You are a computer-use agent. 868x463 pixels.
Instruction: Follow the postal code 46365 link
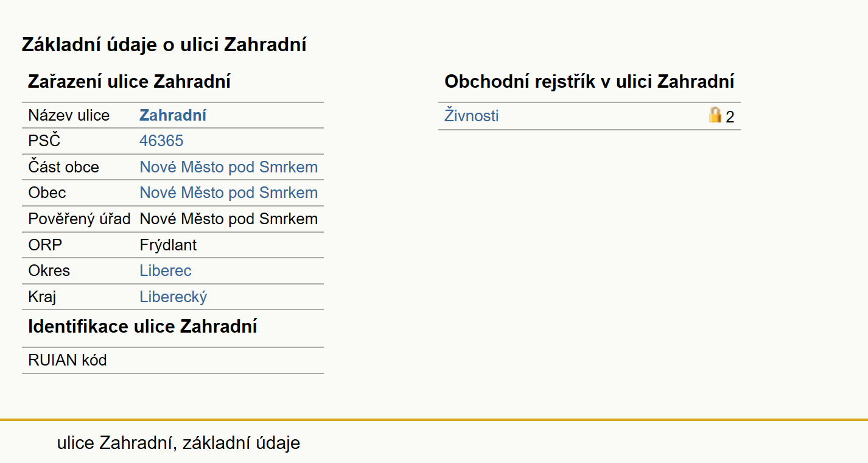point(161,141)
